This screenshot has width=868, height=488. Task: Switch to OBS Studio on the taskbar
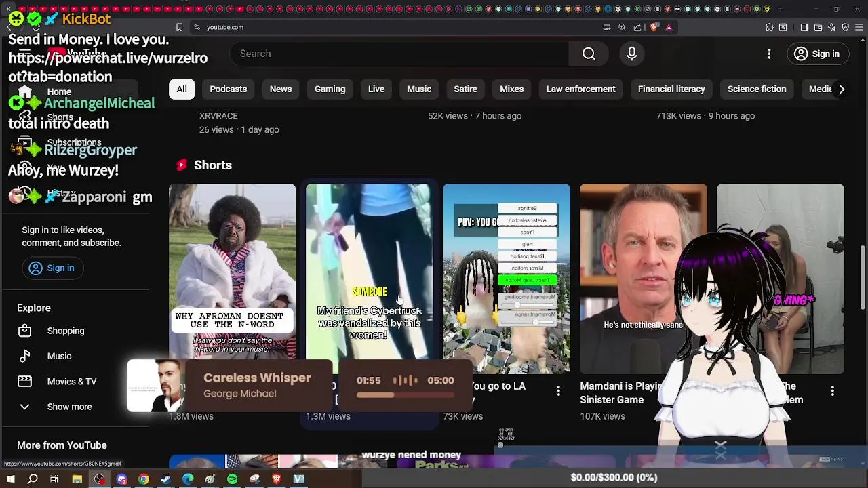pyautogui.click(x=100, y=479)
